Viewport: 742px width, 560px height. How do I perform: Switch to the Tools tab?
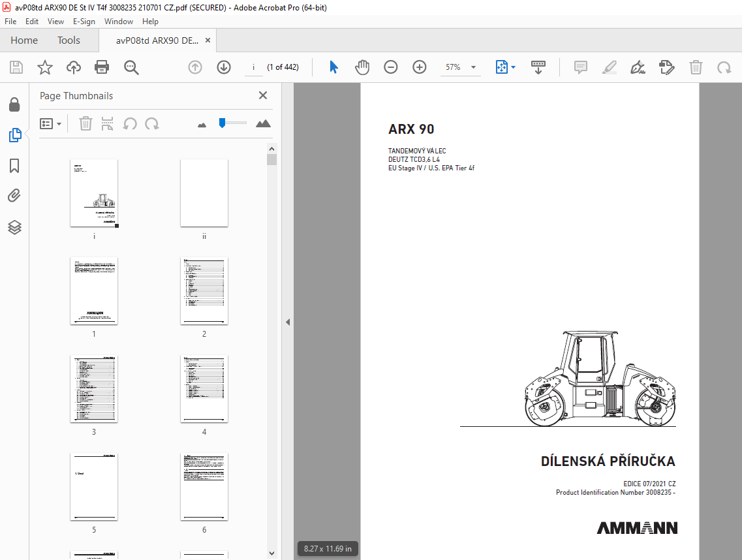[69, 40]
